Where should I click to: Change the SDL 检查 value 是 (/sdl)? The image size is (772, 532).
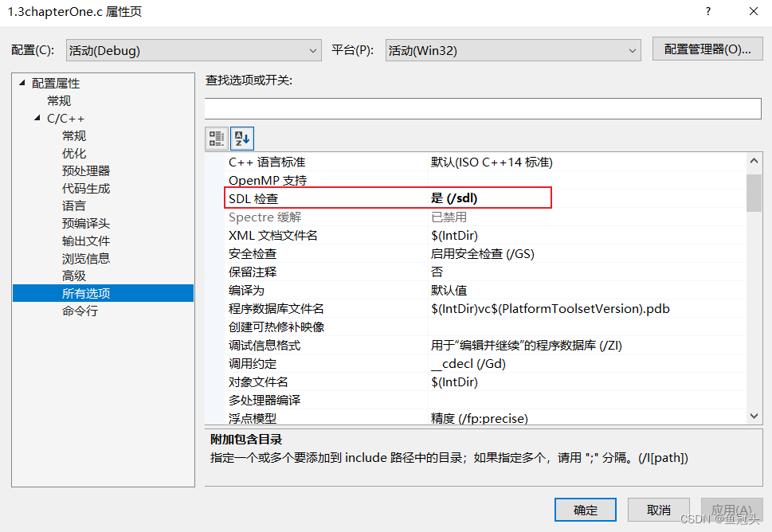click(x=478, y=197)
